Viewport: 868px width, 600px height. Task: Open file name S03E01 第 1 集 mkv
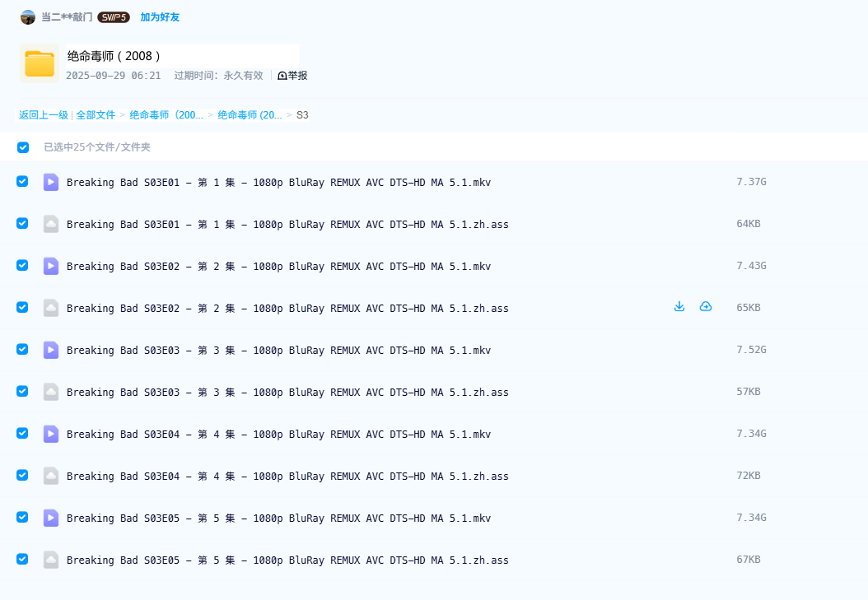(x=278, y=182)
